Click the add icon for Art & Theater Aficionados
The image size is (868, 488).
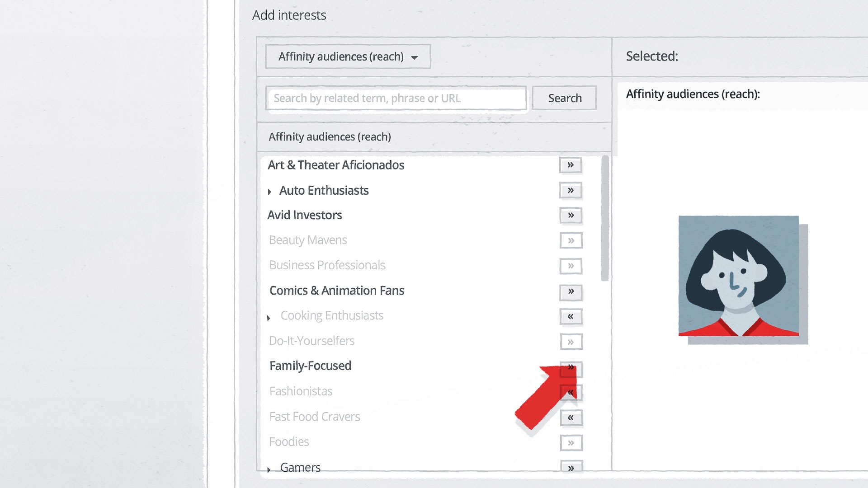click(570, 164)
